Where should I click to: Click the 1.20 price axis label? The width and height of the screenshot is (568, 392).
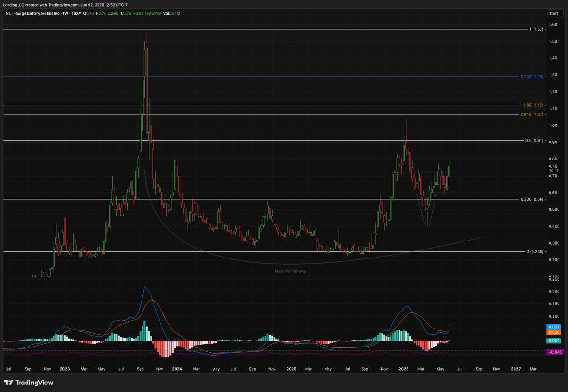coord(553,92)
